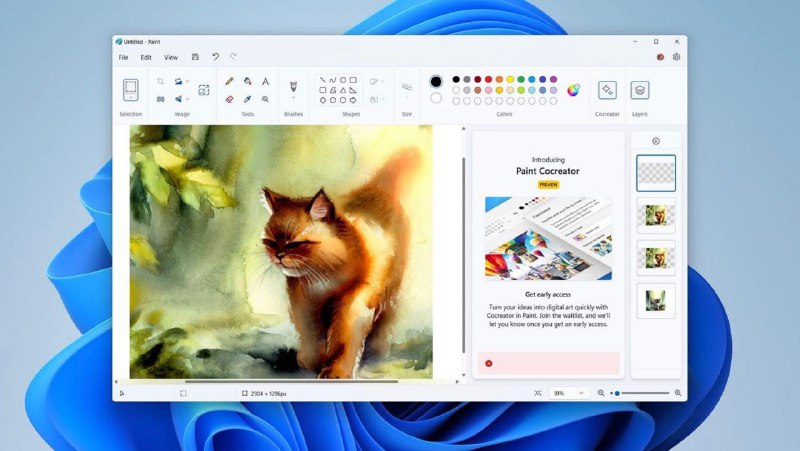
Task: Expand the Brushes dropdown arrow
Action: tap(293, 98)
